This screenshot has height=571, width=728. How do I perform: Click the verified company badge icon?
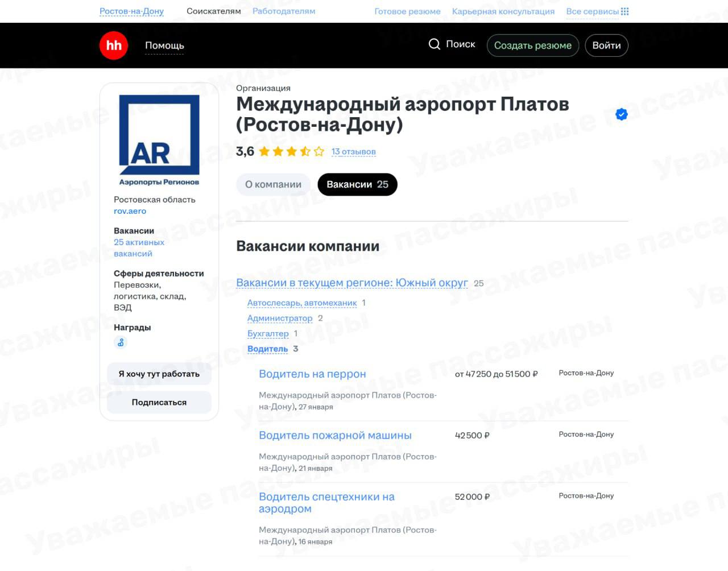[x=622, y=114]
